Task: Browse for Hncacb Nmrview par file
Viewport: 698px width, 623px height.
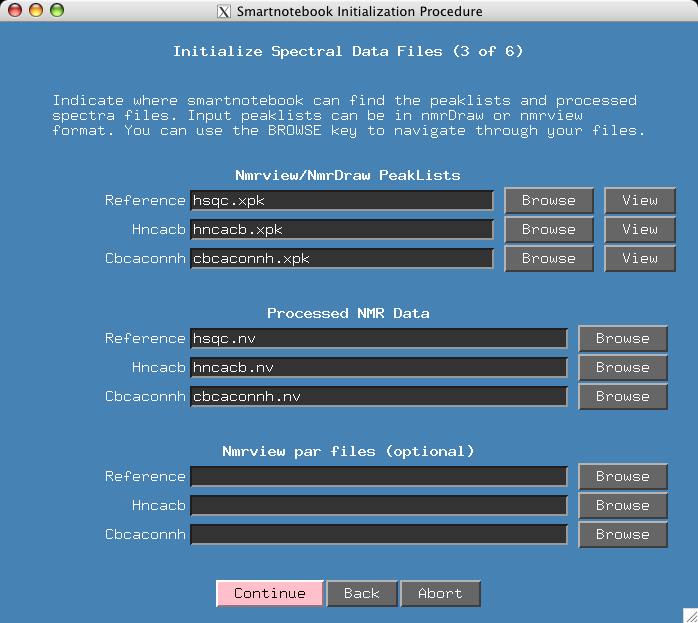Action: (622, 505)
